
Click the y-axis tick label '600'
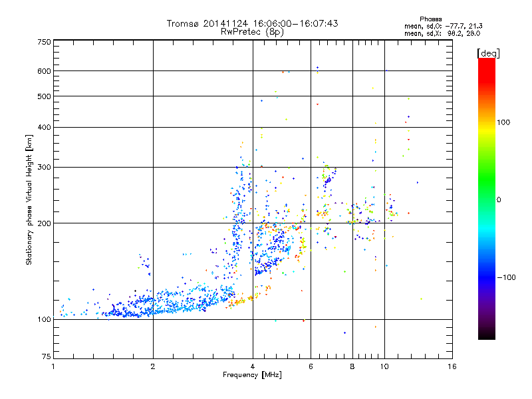pyautogui.click(x=45, y=71)
